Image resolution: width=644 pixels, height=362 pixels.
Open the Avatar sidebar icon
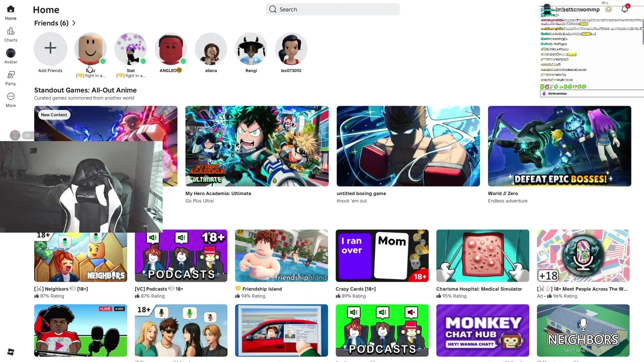pyautogui.click(x=11, y=53)
